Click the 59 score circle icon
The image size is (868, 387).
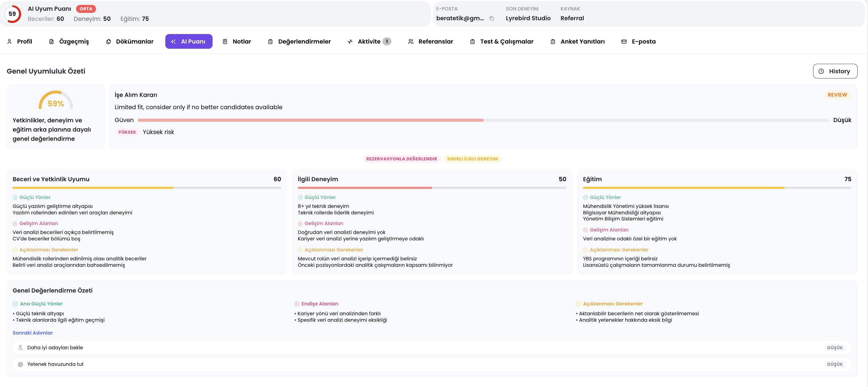[x=13, y=14]
